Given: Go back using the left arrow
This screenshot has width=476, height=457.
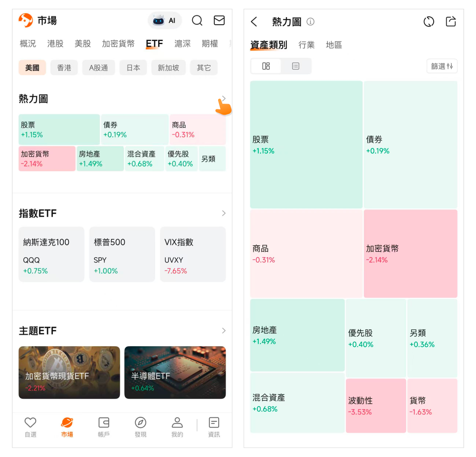Looking at the screenshot, I should click(254, 22).
